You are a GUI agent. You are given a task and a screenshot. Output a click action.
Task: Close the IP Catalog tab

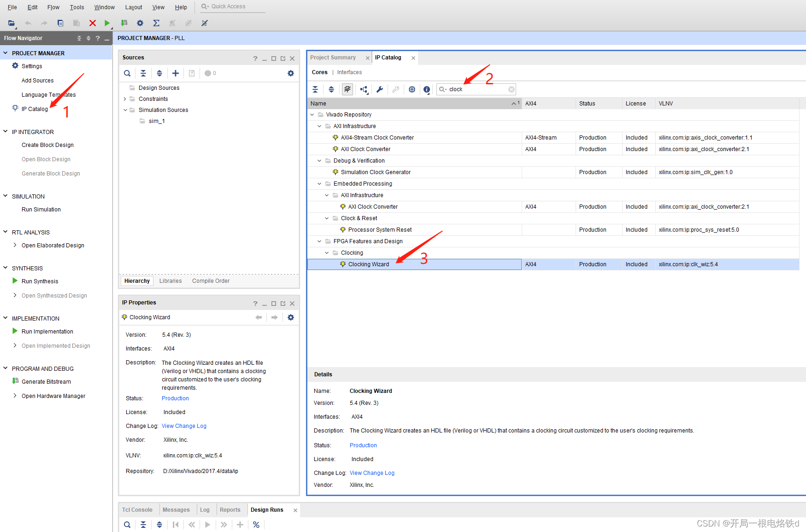click(x=413, y=58)
